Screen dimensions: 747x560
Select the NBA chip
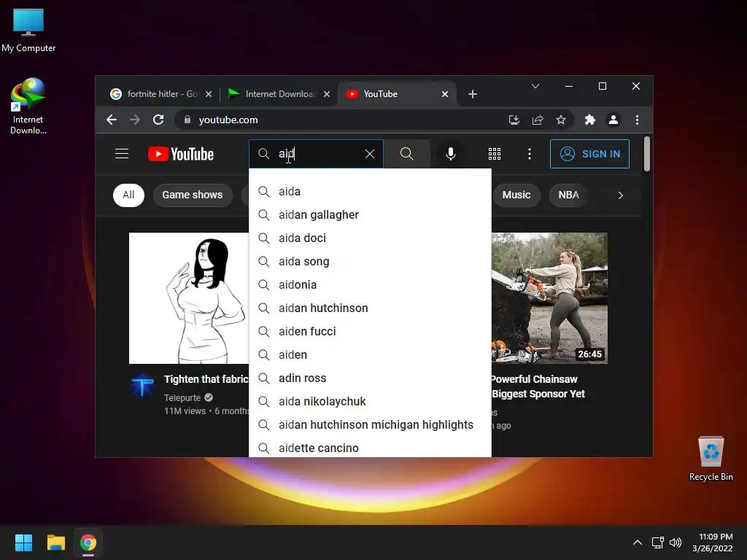click(569, 195)
